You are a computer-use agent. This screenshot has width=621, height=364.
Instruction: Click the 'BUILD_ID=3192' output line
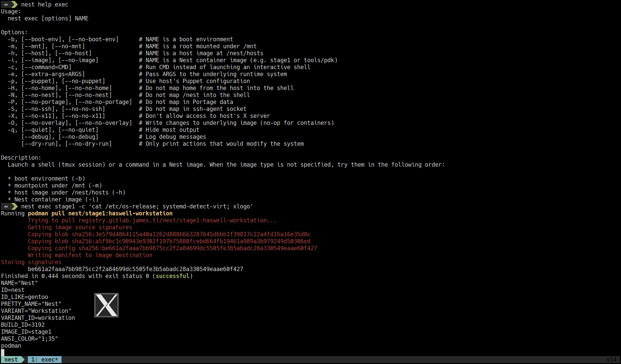(23, 325)
